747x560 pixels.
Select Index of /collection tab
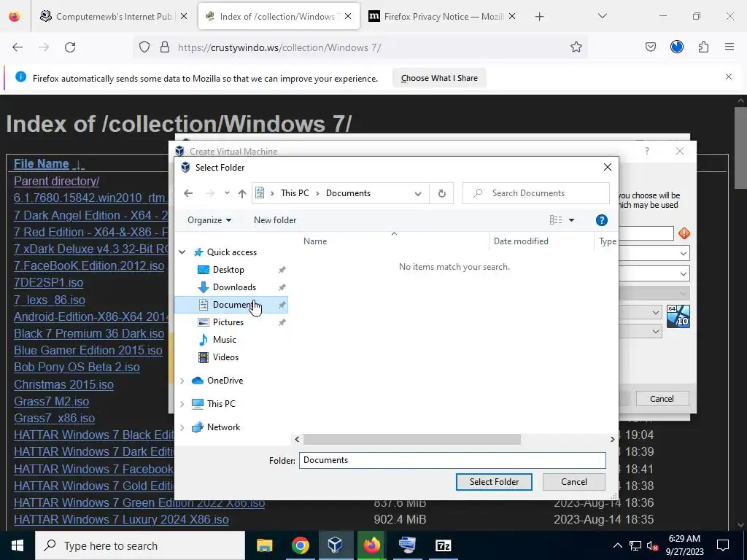[278, 16]
